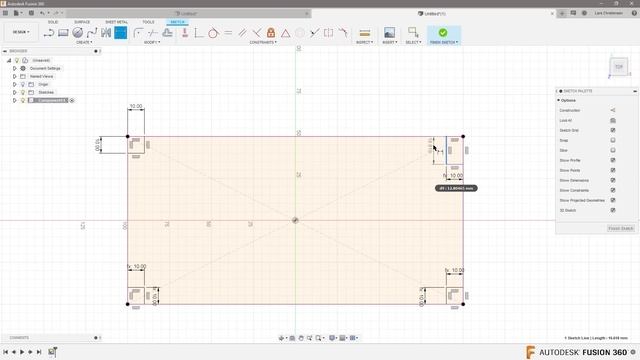Toggle Show Projected Geometries checkbox

[x=613, y=200]
